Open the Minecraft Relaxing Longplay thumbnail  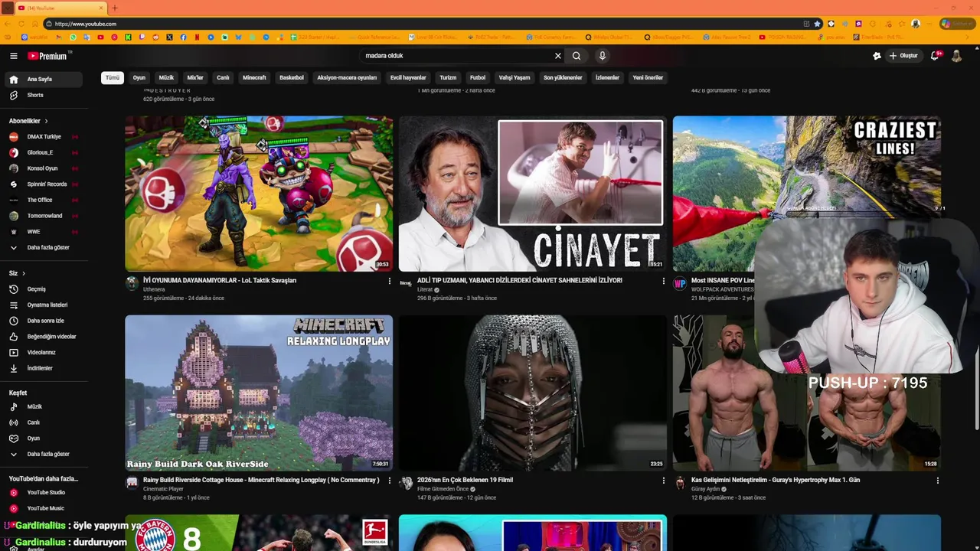[x=259, y=393]
